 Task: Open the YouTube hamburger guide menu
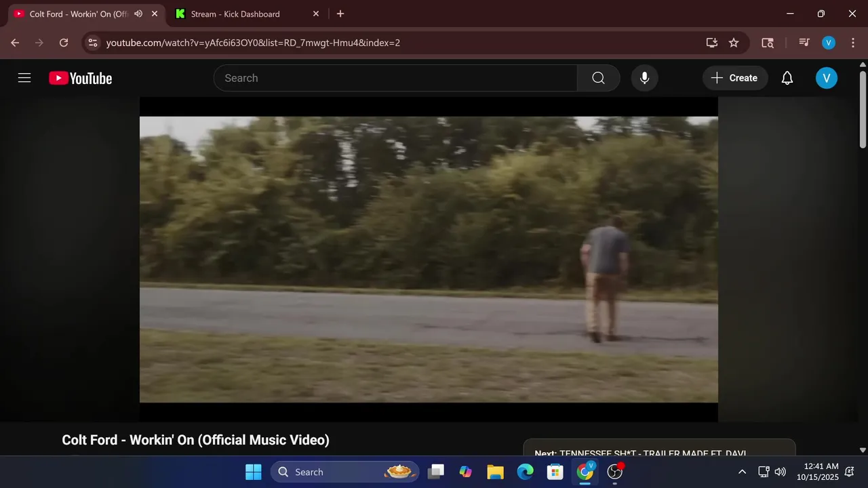pos(24,78)
